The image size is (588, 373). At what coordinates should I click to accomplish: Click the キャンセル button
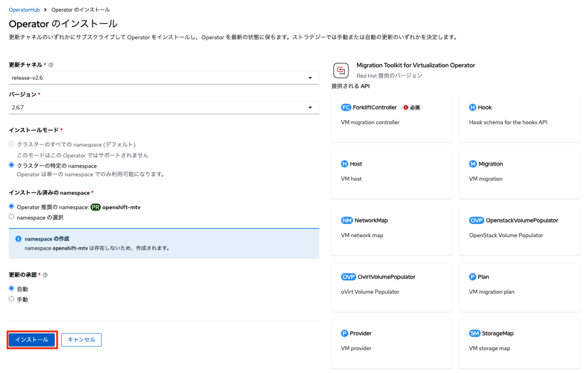click(x=81, y=340)
